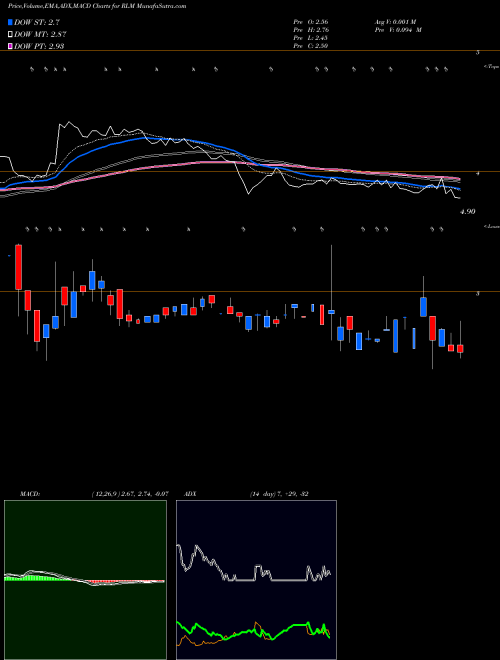Click the candle with the tallest upper wick
The height and width of the screenshot is (660, 500).
point(332,311)
